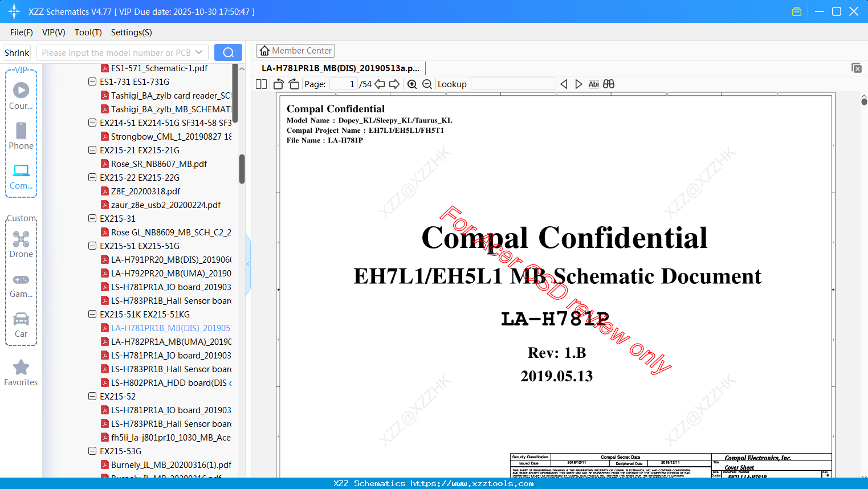Zoom out of the schematic

427,84
